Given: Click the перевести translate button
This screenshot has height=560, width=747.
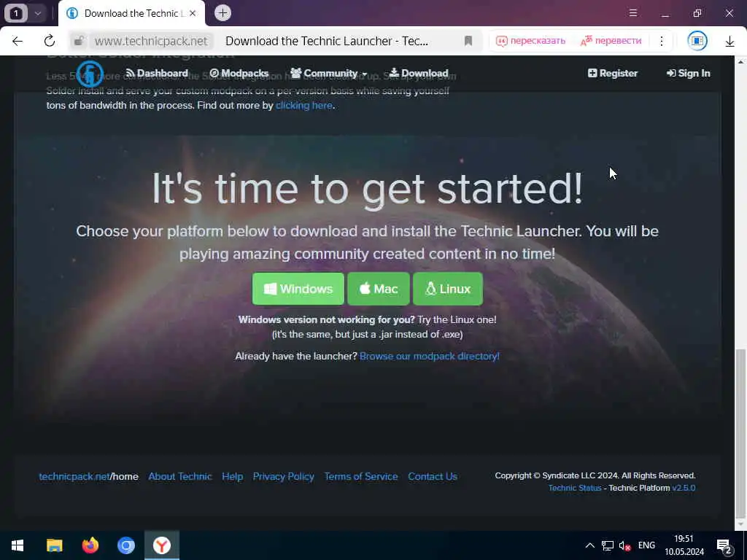Looking at the screenshot, I should (611, 41).
